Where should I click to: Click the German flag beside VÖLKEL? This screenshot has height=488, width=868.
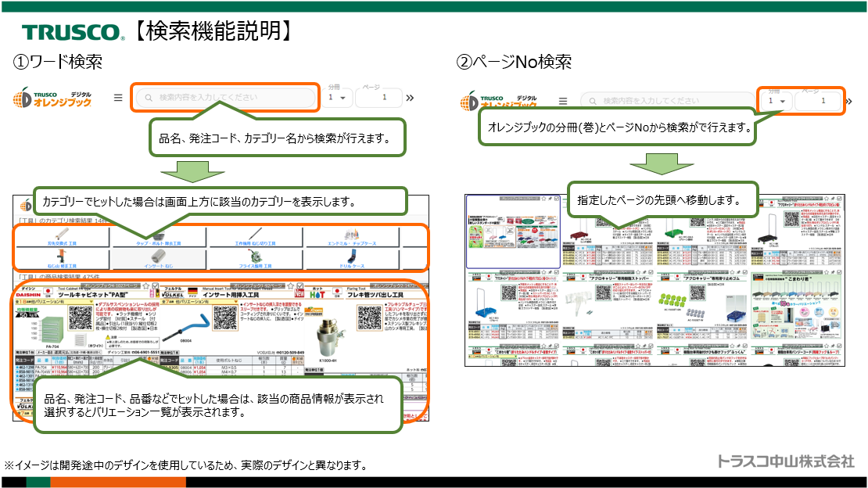192,292
